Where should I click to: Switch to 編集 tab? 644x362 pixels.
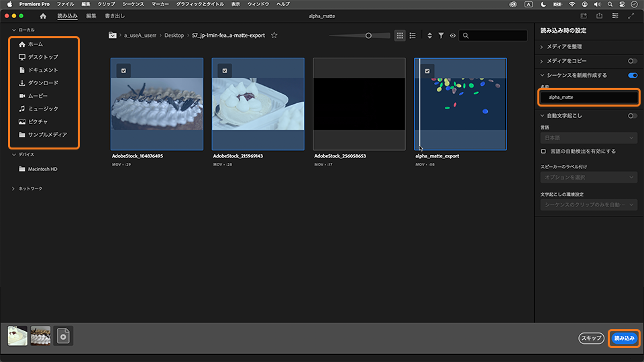tap(91, 16)
